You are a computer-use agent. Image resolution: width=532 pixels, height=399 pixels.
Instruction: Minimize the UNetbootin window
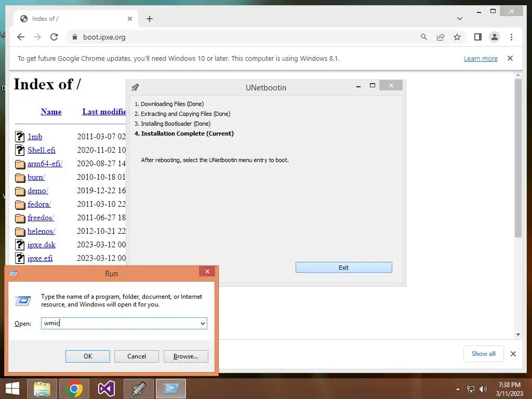click(x=358, y=86)
